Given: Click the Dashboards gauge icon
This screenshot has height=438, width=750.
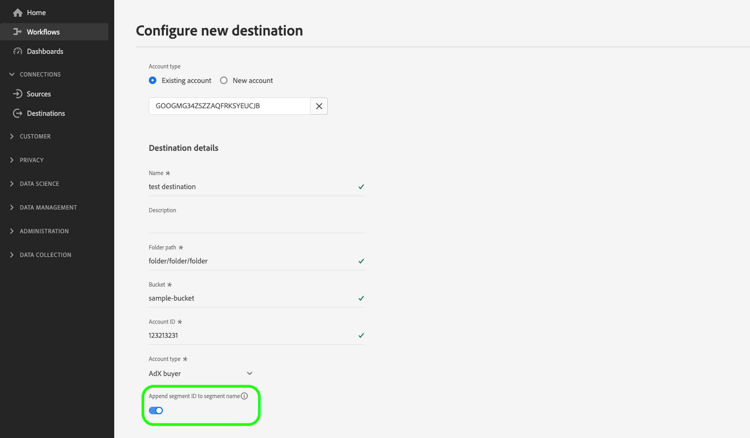Looking at the screenshot, I should pos(17,51).
